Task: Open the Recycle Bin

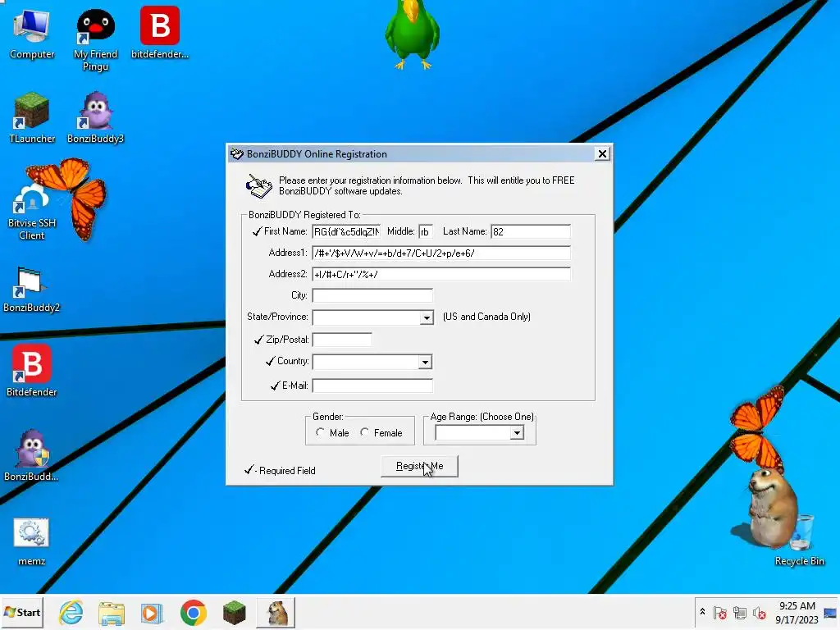Action: tap(799, 540)
